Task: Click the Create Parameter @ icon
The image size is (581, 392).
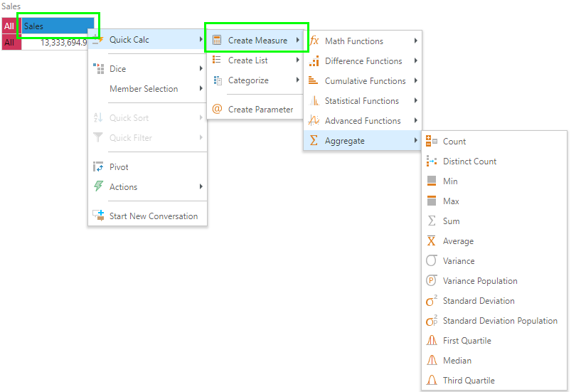Action: [x=217, y=110]
